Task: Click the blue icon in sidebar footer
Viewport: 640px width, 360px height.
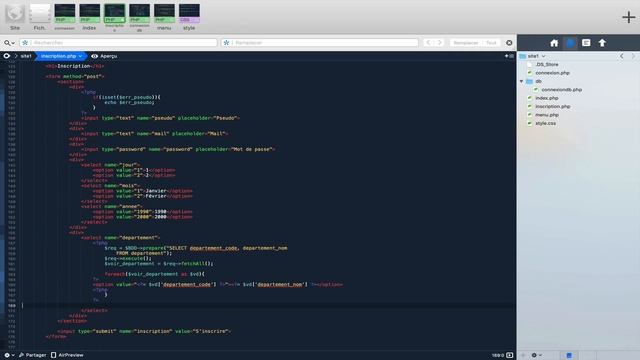Action: (569, 355)
